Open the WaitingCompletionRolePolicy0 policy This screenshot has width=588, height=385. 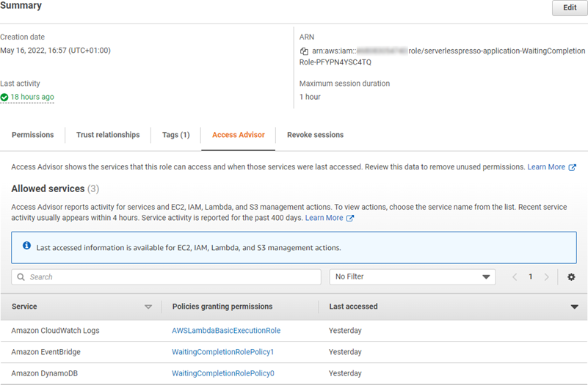pyautogui.click(x=222, y=373)
